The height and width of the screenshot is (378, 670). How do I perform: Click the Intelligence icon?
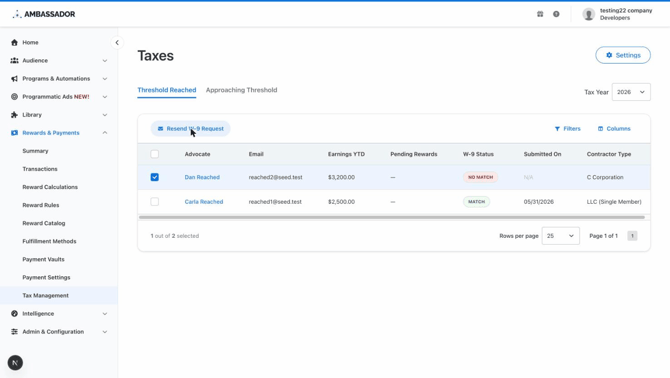[15, 314]
